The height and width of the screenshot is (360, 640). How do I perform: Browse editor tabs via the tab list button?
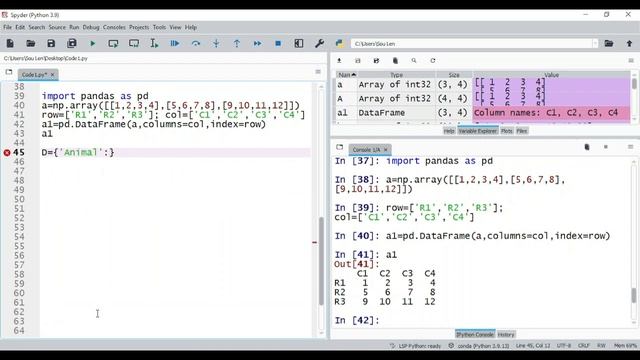(9, 72)
